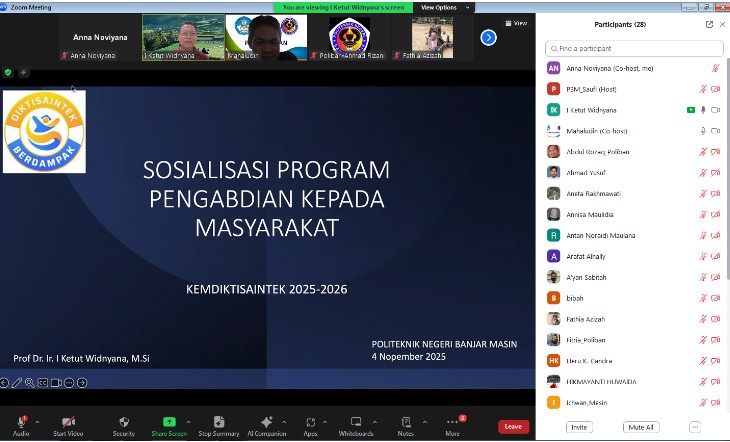Select Heru K. Candra participant row
The width and height of the screenshot is (730, 442).
(x=634, y=361)
